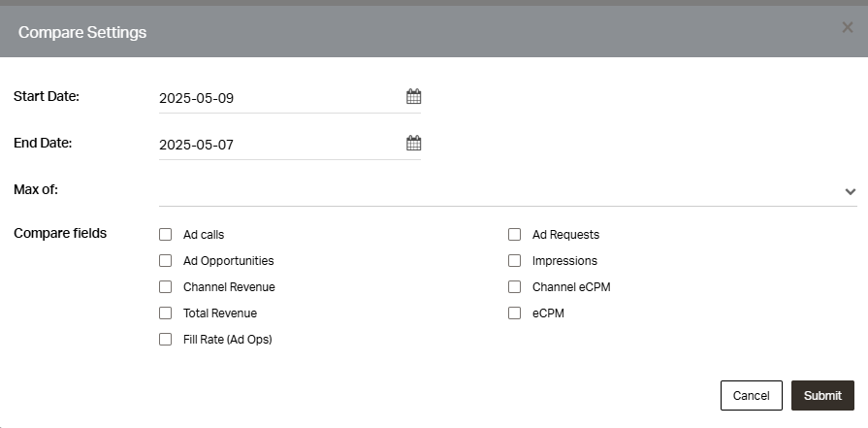Viewport: 868px width, 428px height.
Task: Check the Channel eCPM option
Action: (514, 287)
